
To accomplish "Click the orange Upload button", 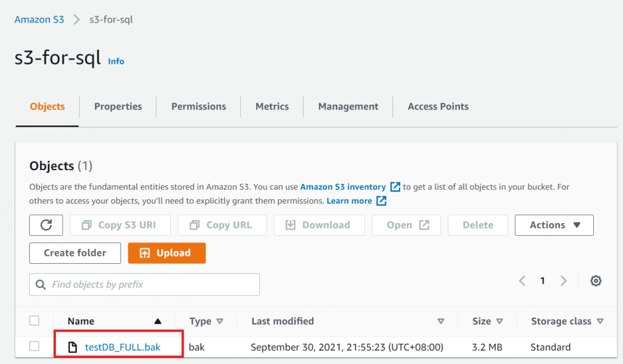I will [x=167, y=253].
